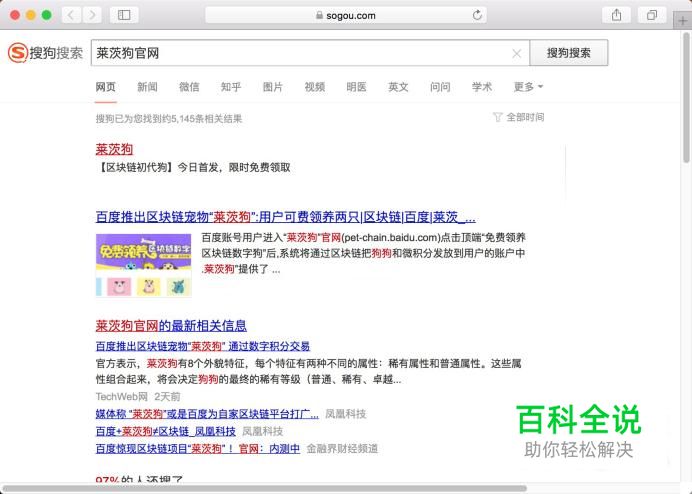The width and height of the screenshot is (692, 494).
Task: Click the 搜狗搜索 search button
Action: tap(568, 53)
